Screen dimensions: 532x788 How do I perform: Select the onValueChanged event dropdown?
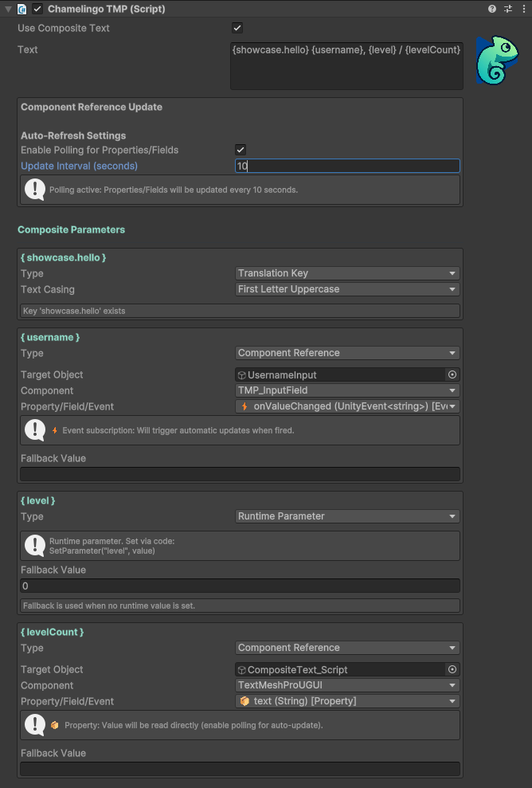click(346, 406)
